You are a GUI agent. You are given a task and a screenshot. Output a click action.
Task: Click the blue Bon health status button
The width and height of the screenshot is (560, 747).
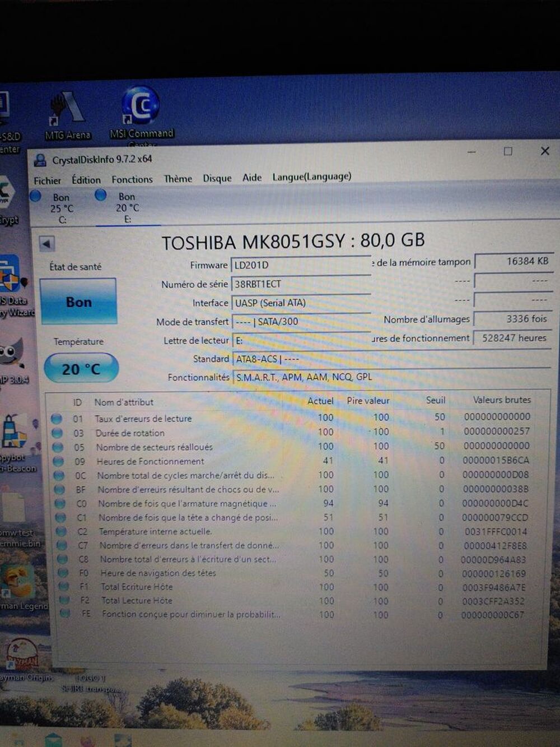(78, 302)
